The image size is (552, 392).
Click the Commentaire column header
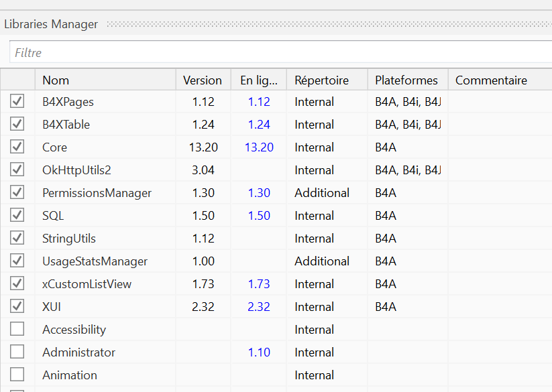[500, 80]
